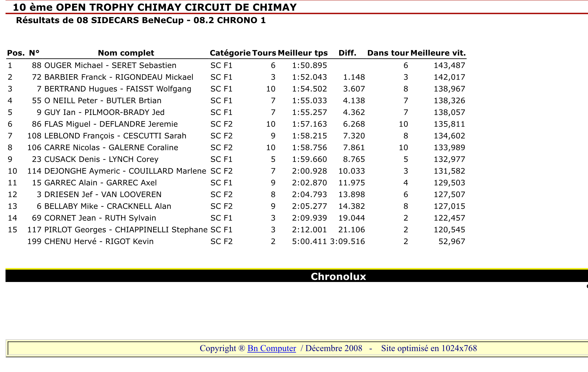Select the BARBIER Franck - RIGONDEAU Mickael entry

119,77
